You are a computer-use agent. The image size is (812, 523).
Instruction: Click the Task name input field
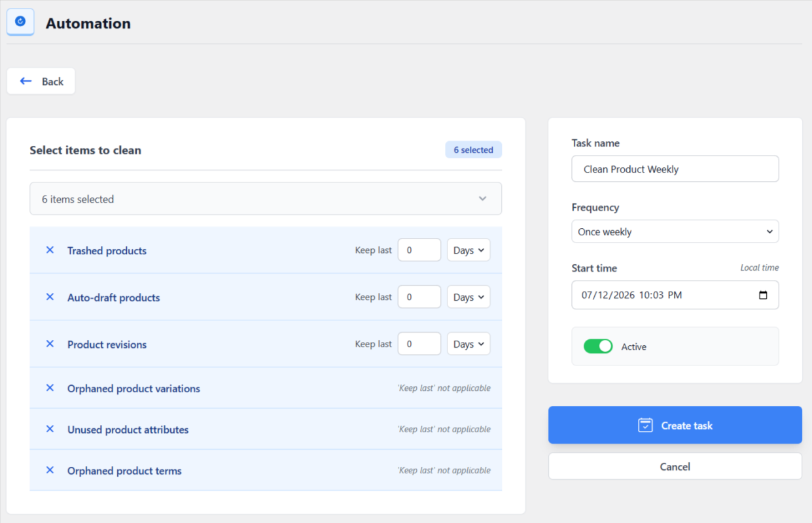pos(675,169)
